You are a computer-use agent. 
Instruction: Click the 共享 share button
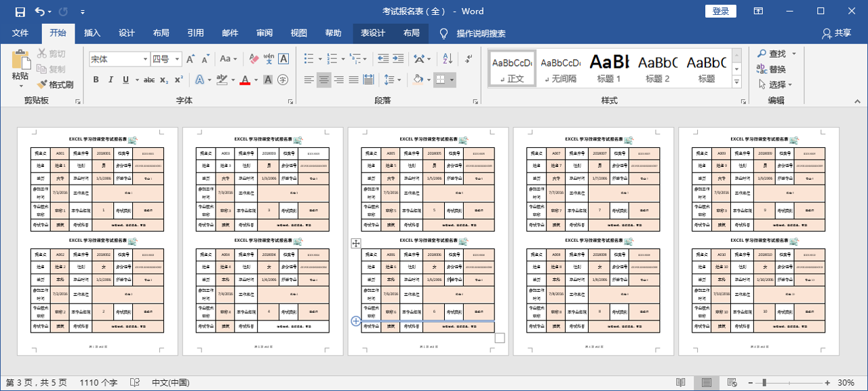tap(836, 33)
